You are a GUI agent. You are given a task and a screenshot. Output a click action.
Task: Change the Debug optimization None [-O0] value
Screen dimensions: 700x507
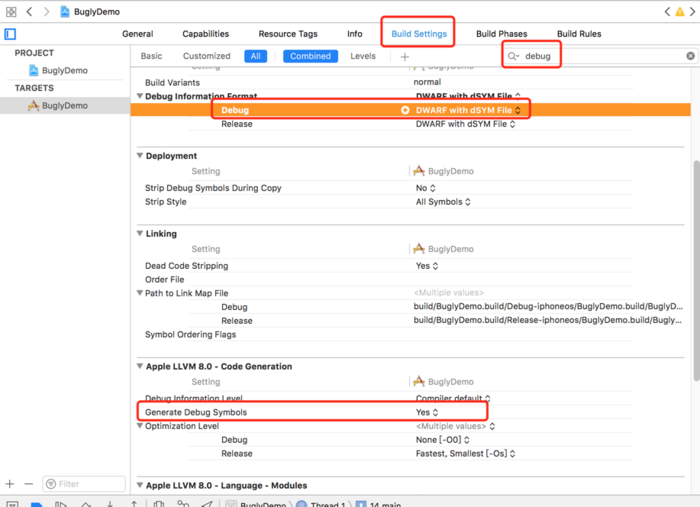442,440
